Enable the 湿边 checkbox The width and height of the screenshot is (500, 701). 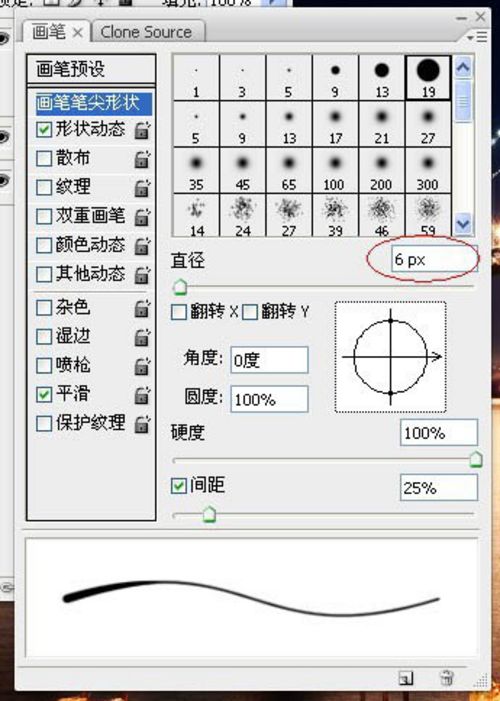pyautogui.click(x=44, y=337)
